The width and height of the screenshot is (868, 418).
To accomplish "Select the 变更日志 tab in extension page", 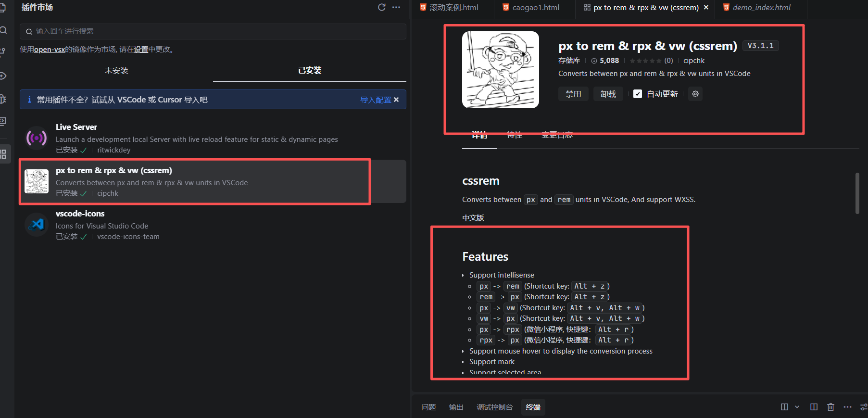I will [557, 135].
